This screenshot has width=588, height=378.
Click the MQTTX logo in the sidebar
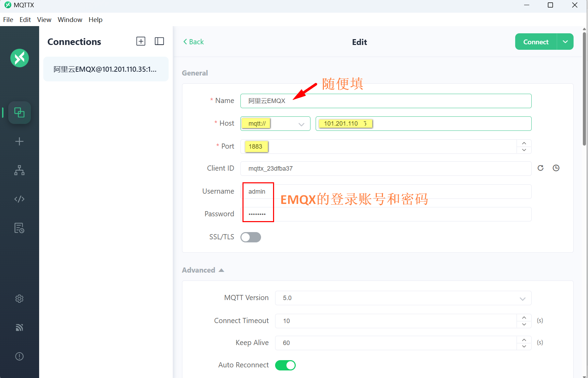pyautogui.click(x=20, y=58)
